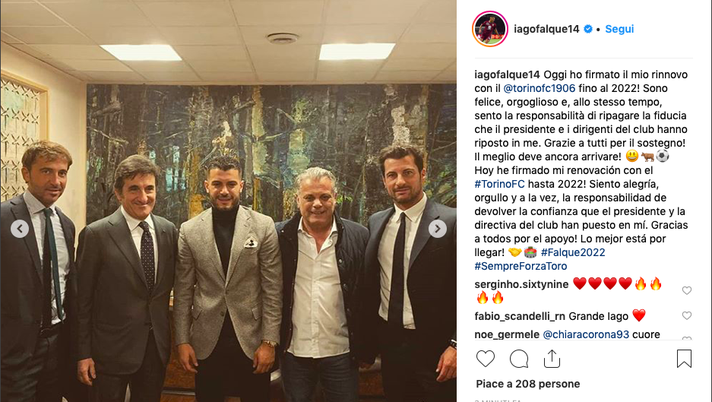Open the #TorinoFC hashtag
The height and width of the screenshot is (402, 712).
[x=499, y=184]
